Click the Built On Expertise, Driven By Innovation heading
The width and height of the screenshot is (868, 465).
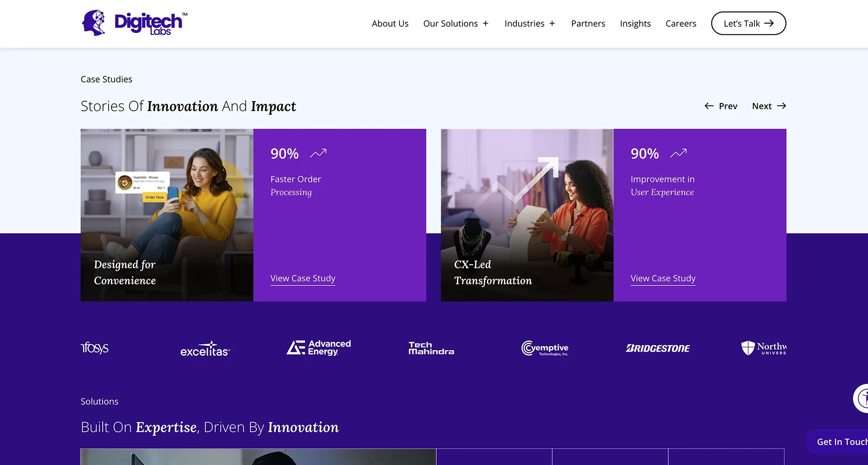click(x=210, y=427)
